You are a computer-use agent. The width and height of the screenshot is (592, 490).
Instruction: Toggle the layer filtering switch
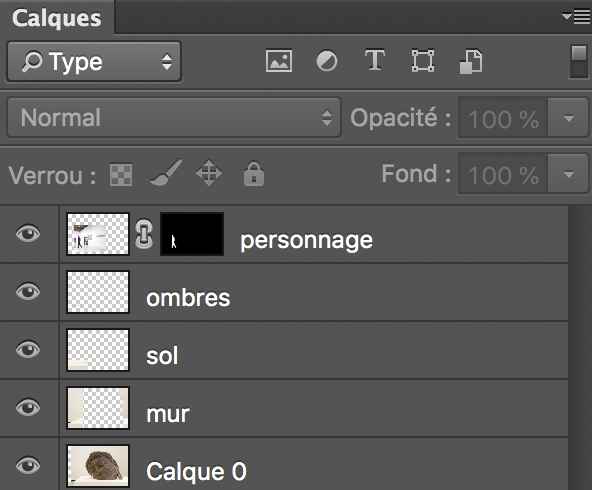coord(578,62)
